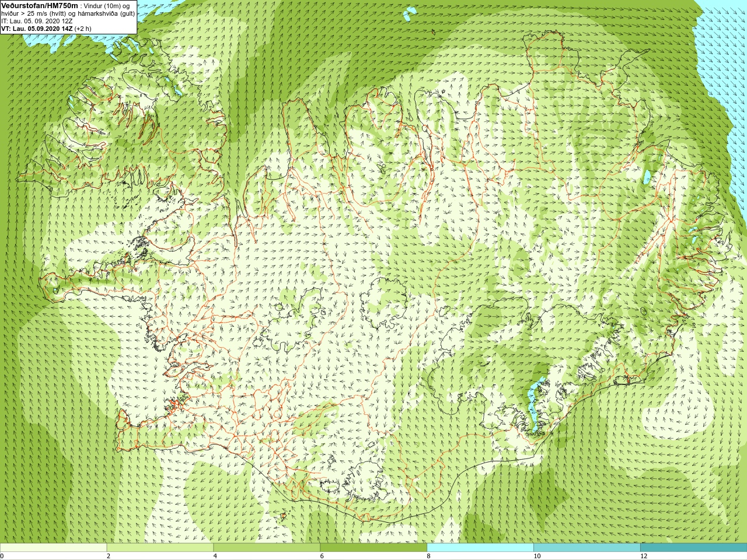The width and height of the screenshot is (747, 560).
Task: Click the scale label '8'
Action: tap(428, 556)
